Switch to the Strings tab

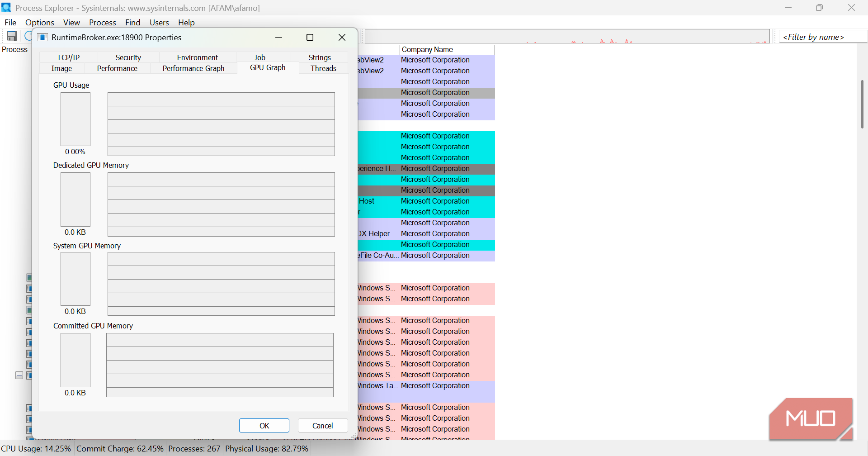(x=320, y=57)
